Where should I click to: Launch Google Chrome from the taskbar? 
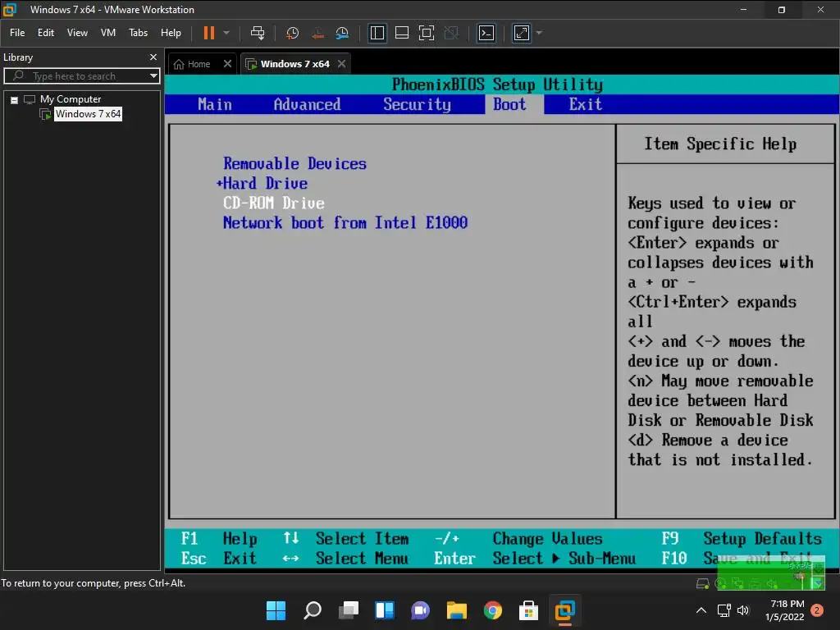coord(493,610)
